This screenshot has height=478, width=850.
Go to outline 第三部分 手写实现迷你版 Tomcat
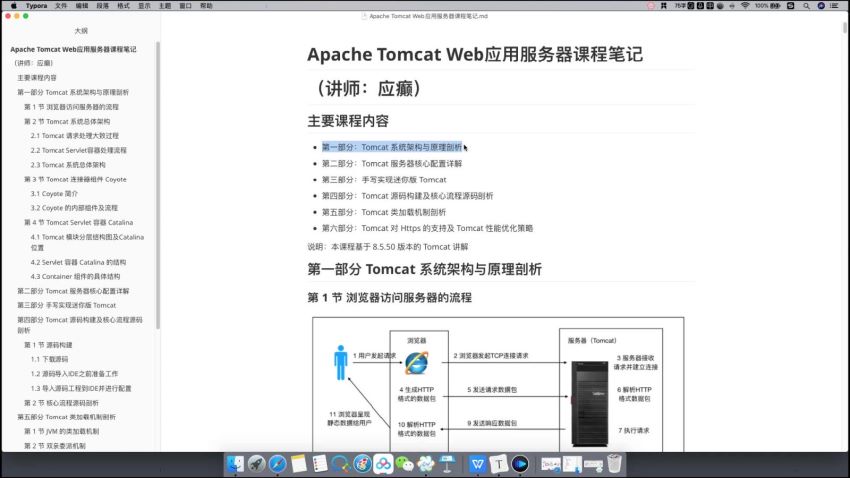67,306
